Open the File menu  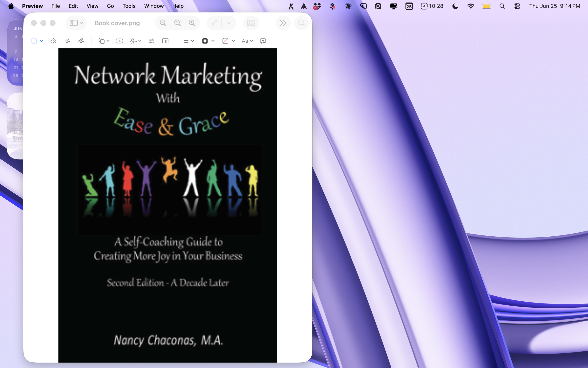[x=56, y=6]
